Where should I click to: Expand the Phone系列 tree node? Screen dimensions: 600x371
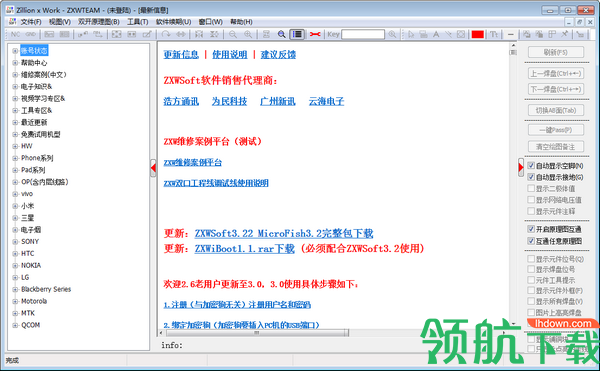15,158
